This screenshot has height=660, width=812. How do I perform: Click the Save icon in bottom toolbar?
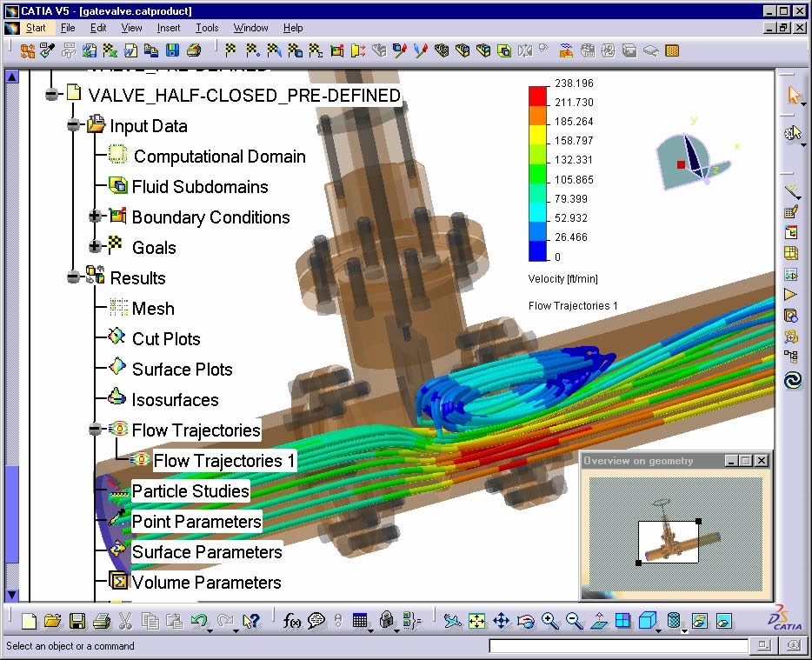(x=77, y=621)
